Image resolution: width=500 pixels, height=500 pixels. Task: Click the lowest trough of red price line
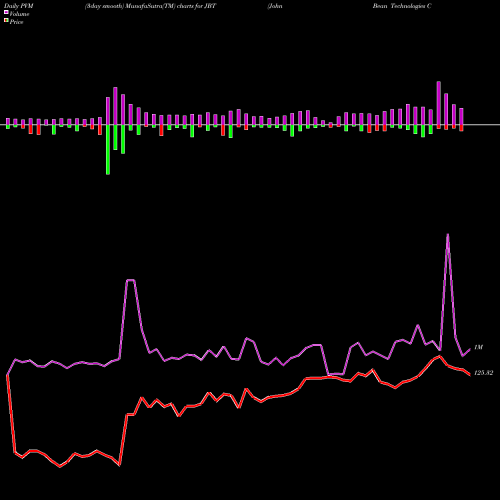pyautogui.click(x=60, y=466)
